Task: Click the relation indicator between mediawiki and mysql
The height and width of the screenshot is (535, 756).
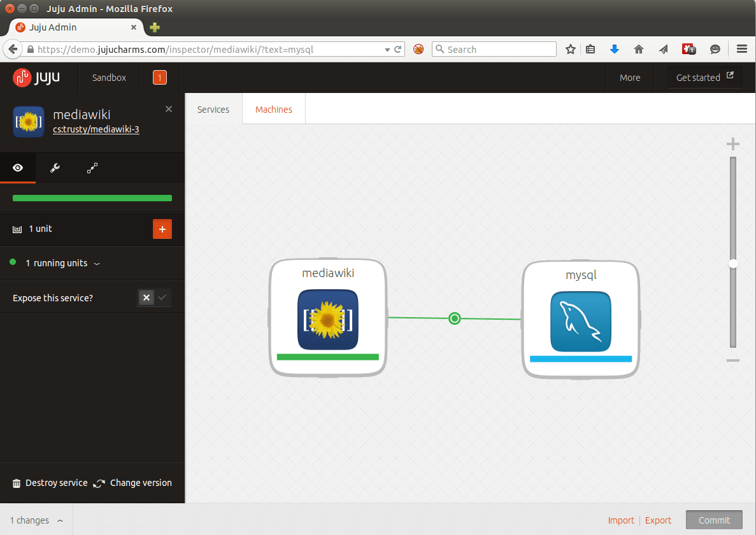Action: tap(454, 318)
